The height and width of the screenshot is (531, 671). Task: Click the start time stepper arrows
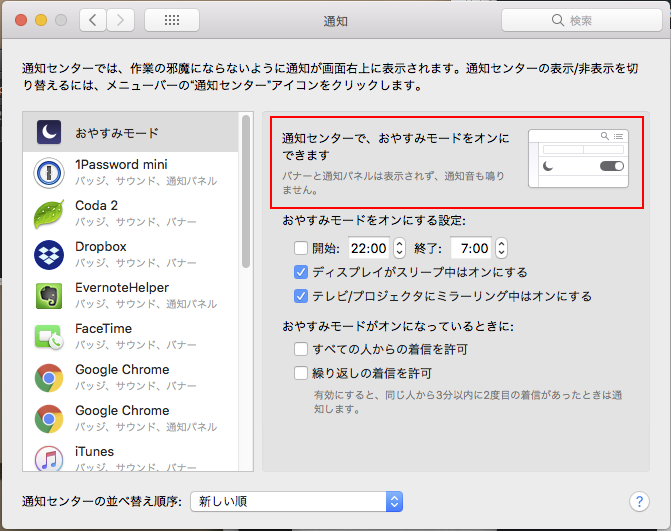pos(399,248)
